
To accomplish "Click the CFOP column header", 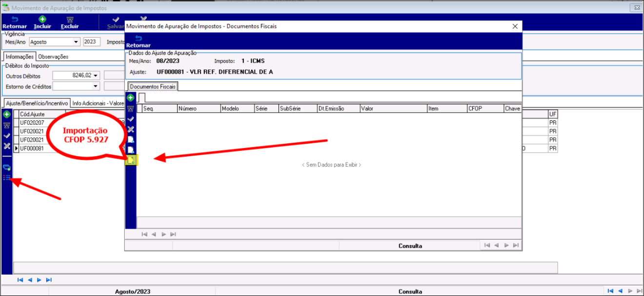I will pos(485,109).
